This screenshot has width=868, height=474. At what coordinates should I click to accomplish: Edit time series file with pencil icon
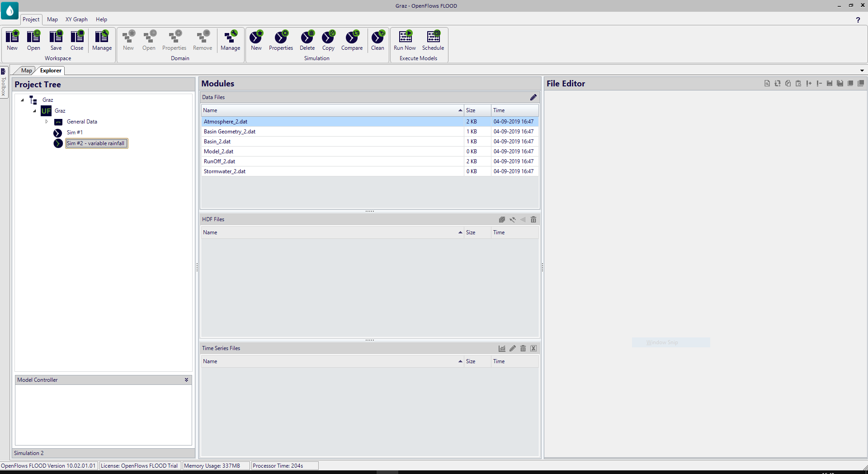[x=512, y=348]
